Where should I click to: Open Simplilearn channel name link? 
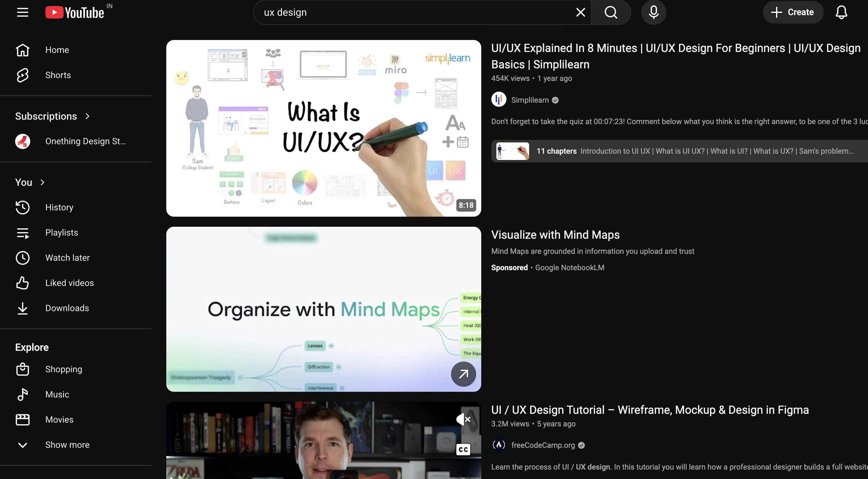(x=530, y=100)
